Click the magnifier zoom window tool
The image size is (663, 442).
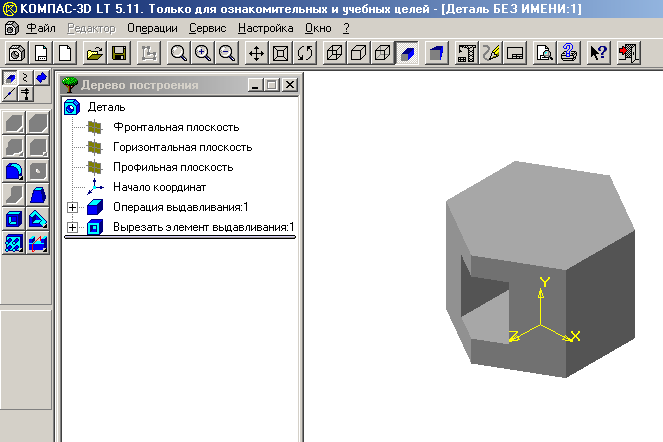coord(178,53)
